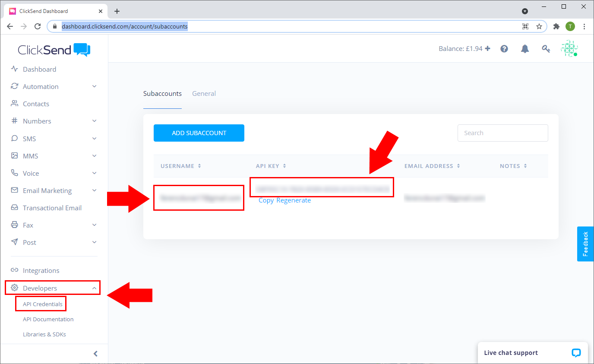Open Chrome three-dot menu
Screen dimensions: 594x364
point(585,26)
